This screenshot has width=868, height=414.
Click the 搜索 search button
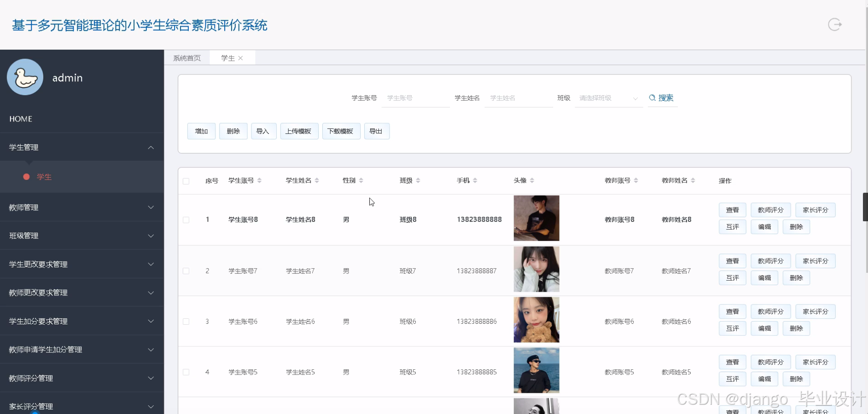(662, 98)
